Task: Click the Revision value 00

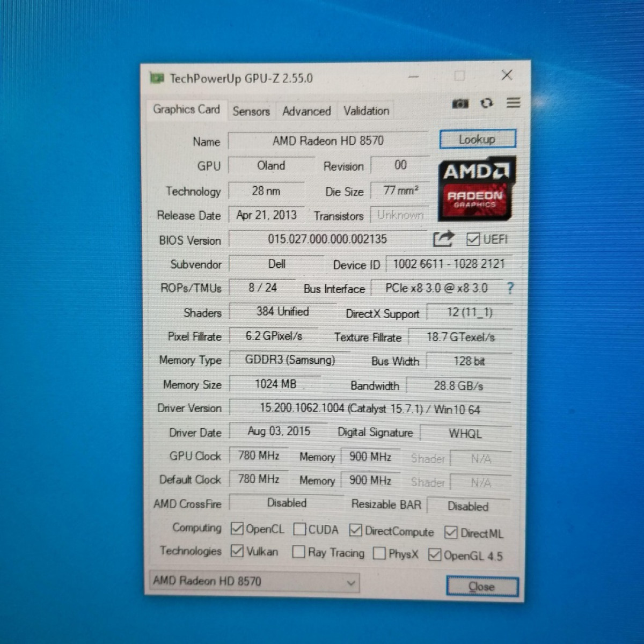Action: coord(400,165)
